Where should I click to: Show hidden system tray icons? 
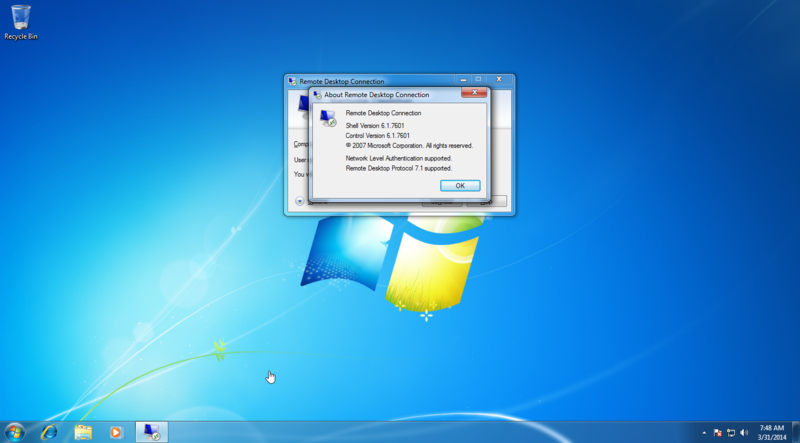(x=704, y=433)
